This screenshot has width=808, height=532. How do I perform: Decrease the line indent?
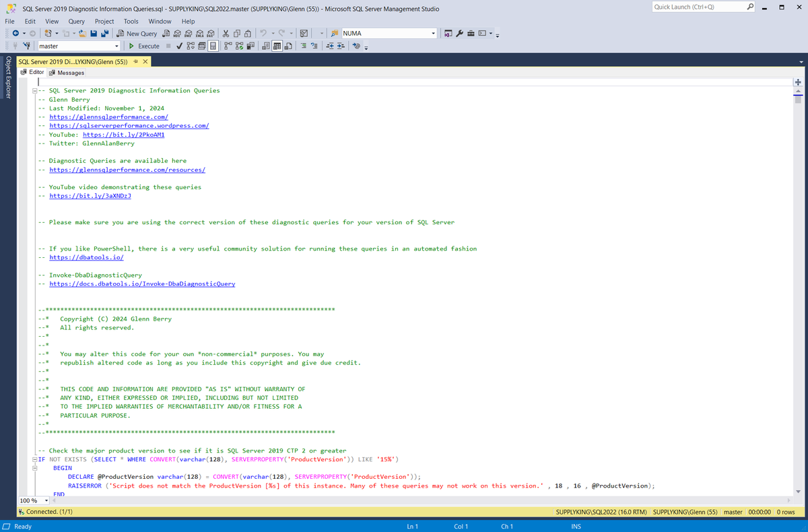[330, 46]
